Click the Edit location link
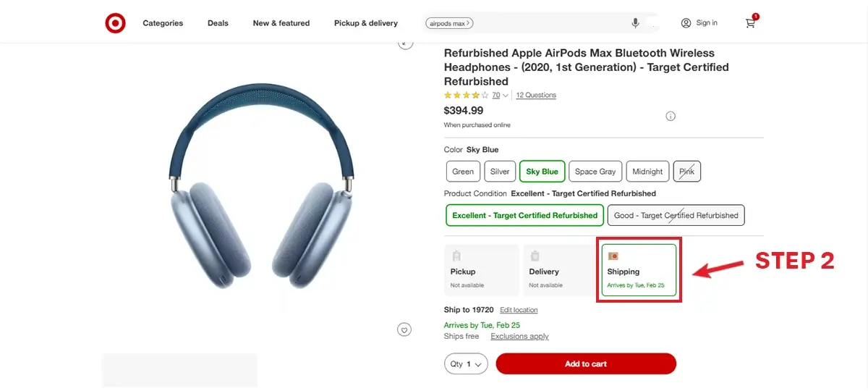The image size is (868, 391). click(x=519, y=310)
